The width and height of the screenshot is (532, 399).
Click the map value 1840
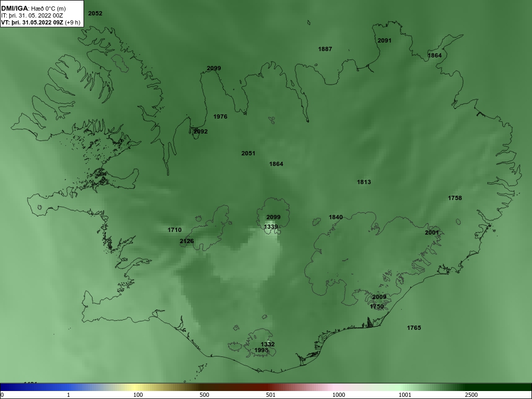336,217
